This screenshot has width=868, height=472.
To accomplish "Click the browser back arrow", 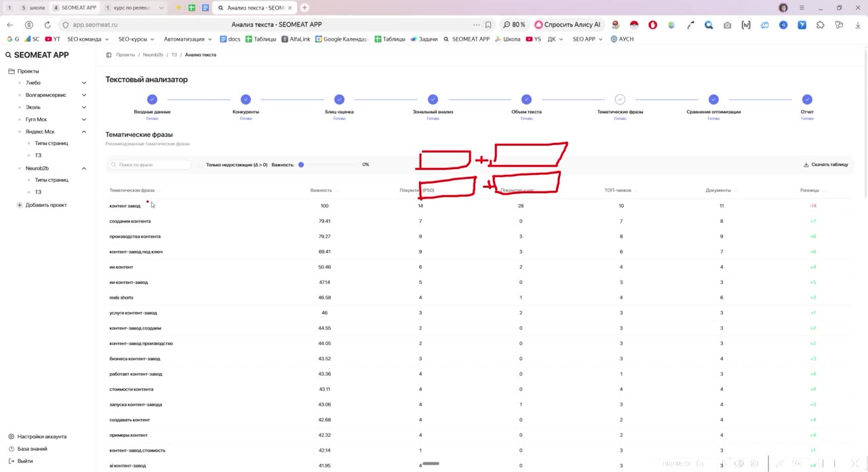I will coord(9,24).
